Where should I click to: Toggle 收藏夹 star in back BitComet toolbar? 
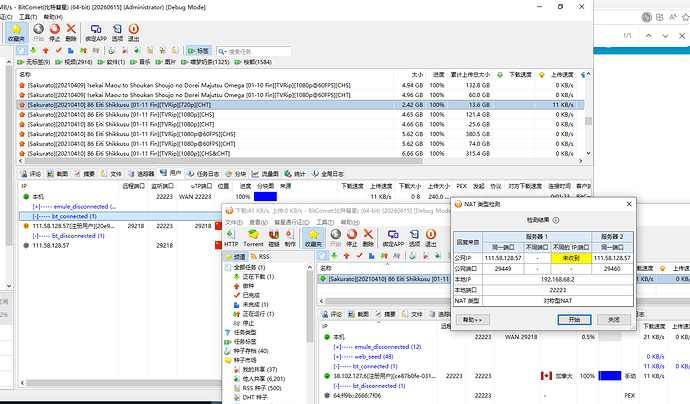(x=16, y=33)
